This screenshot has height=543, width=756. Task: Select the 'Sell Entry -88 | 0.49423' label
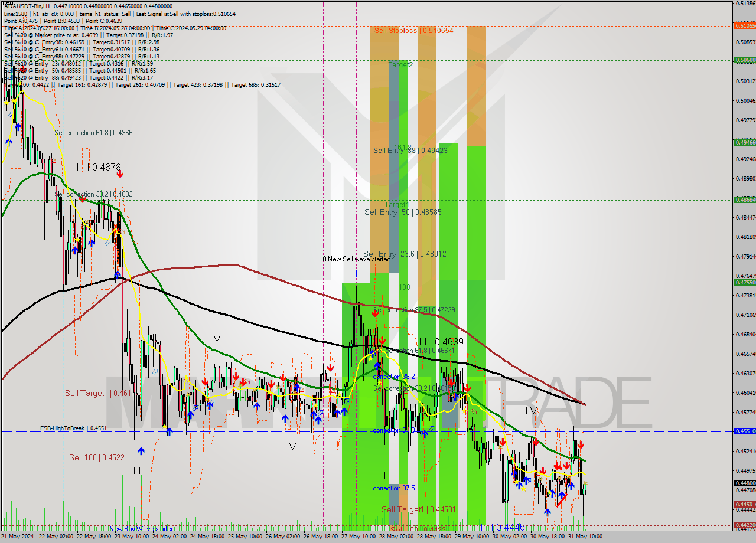click(x=410, y=150)
